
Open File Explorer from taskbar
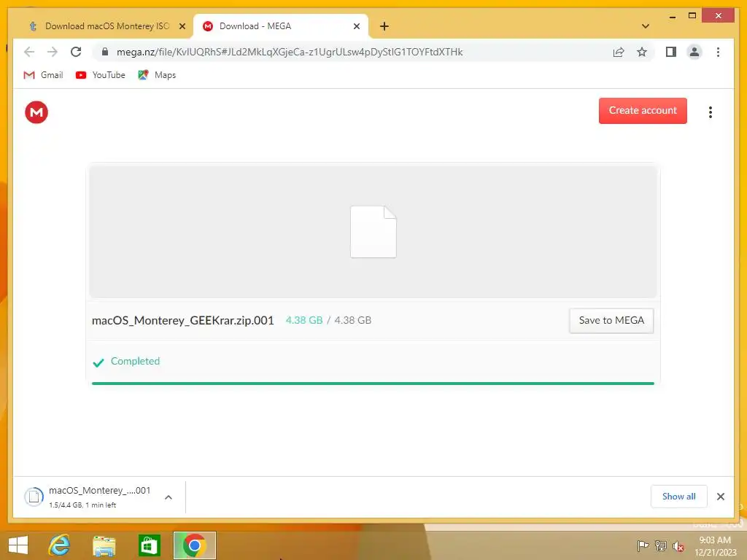tap(104, 545)
